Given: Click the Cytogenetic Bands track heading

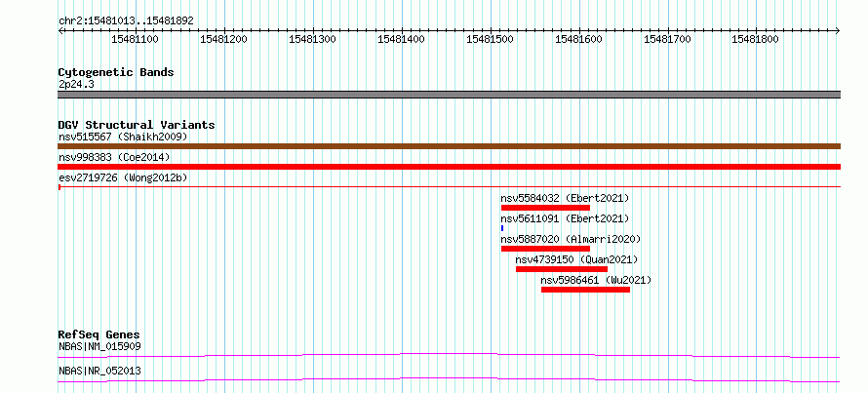Looking at the screenshot, I should pos(116,72).
